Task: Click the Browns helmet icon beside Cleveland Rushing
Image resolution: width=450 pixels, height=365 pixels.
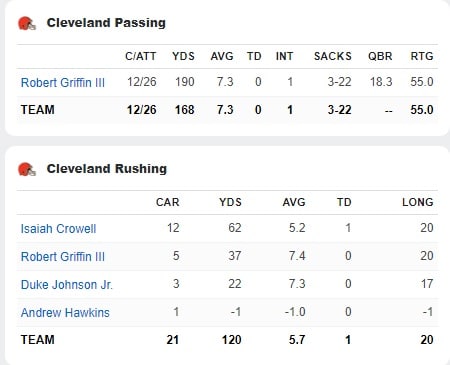Action: click(27, 169)
